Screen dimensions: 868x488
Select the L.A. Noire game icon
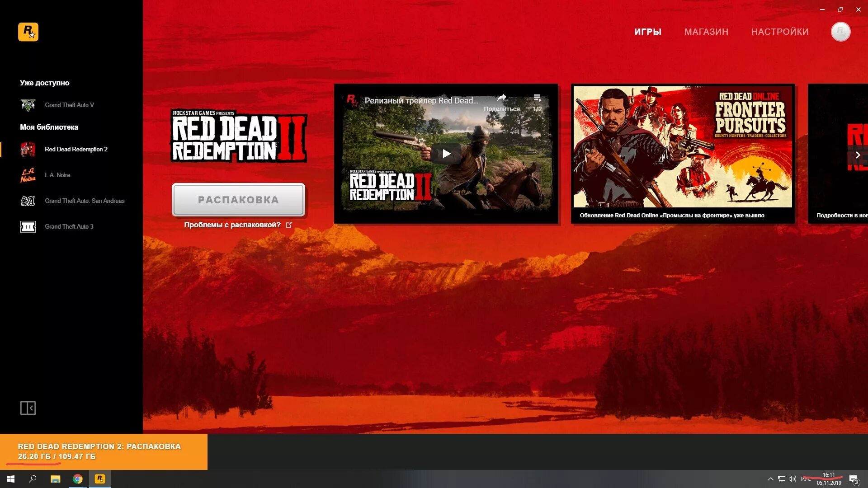coord(28,175)
